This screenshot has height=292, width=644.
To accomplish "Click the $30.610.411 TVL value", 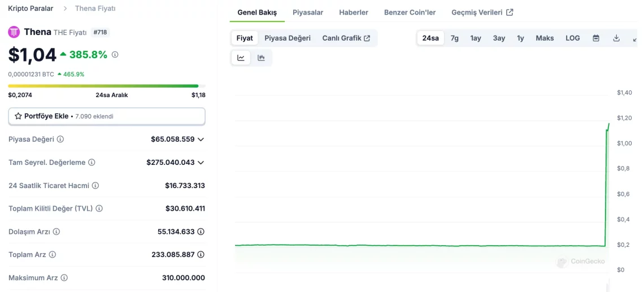I will [185, 208].
